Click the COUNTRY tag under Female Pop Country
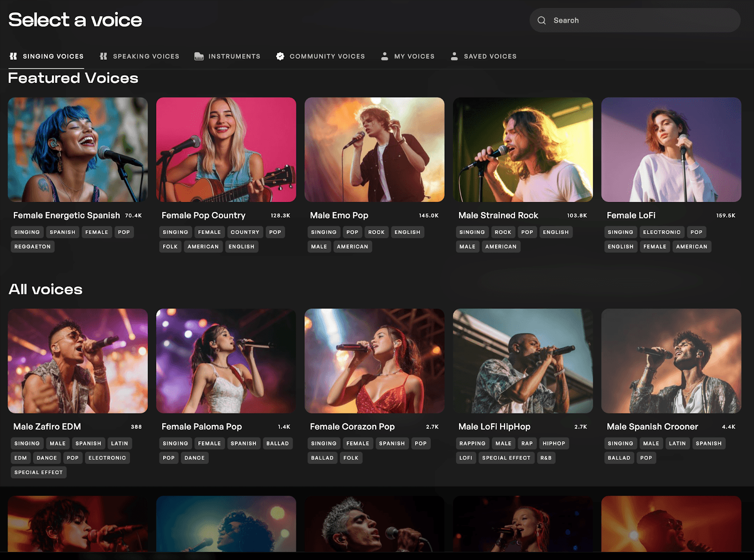This screenshot has width=754, height=560. [x=245, y=232]
